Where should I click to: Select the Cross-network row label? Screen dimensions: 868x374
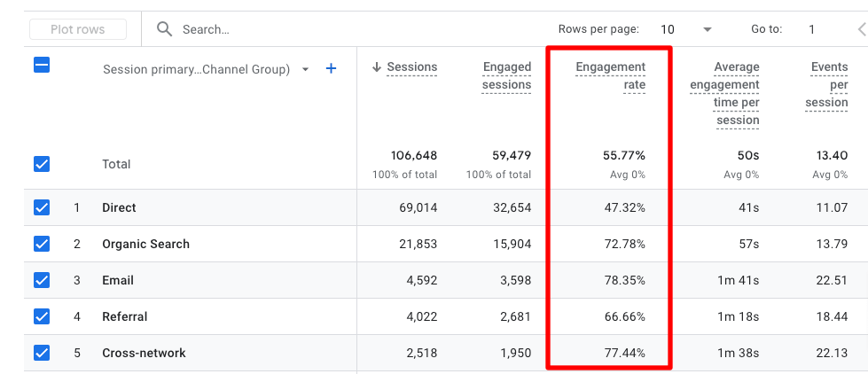pos(144,353)
